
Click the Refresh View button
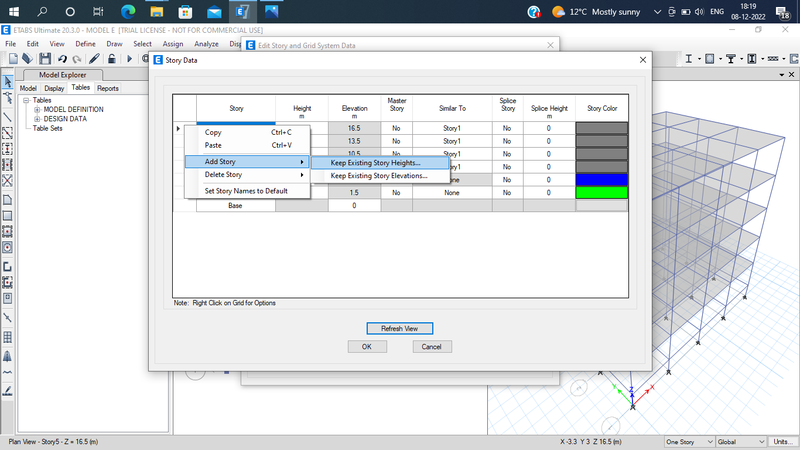399,329
